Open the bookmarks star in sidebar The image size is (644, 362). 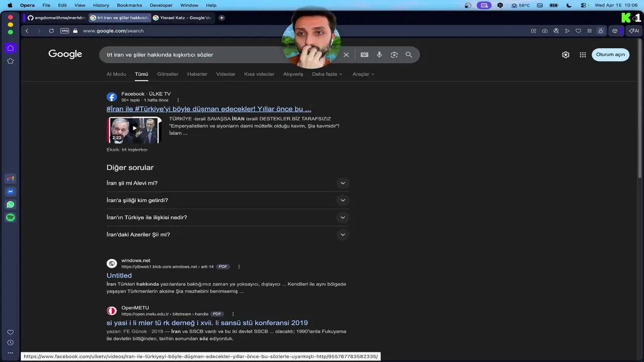point(10,61)
